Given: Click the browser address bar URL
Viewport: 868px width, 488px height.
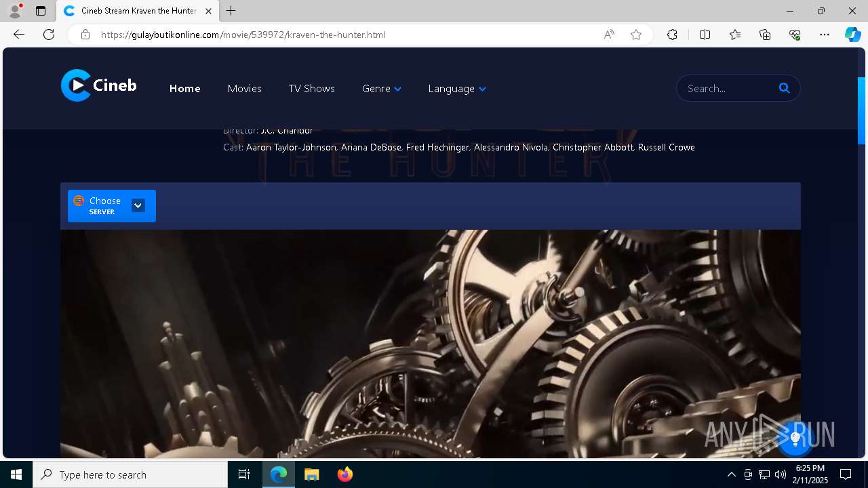Looking at the screenshot, I should [x=243, y=35].
